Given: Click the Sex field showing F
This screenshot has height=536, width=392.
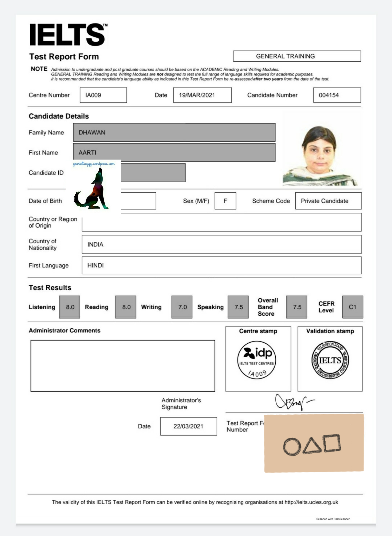Looking at the screenshot, I should click(225, 201).
